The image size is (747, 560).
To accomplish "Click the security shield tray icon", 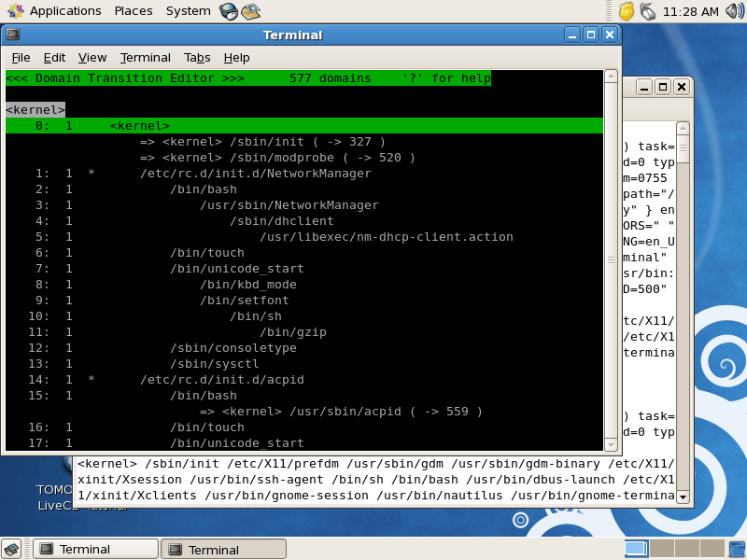I will pyautogui.click(x=627, y=11).
